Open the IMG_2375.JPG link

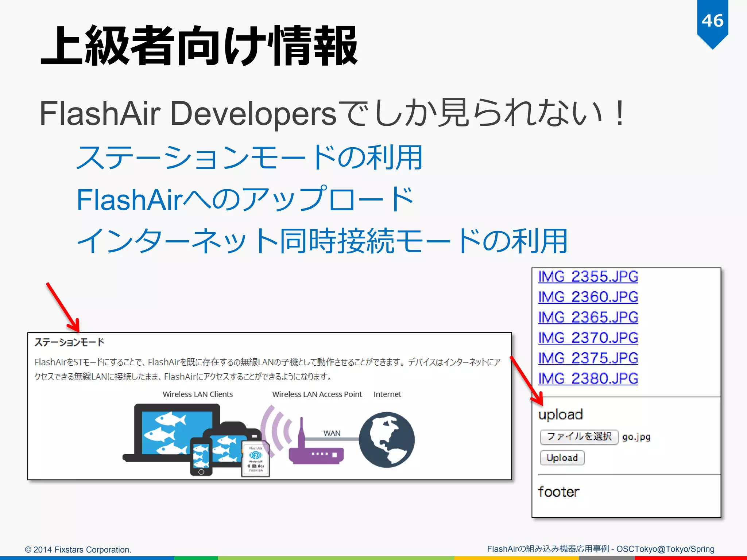click(588, 358)
